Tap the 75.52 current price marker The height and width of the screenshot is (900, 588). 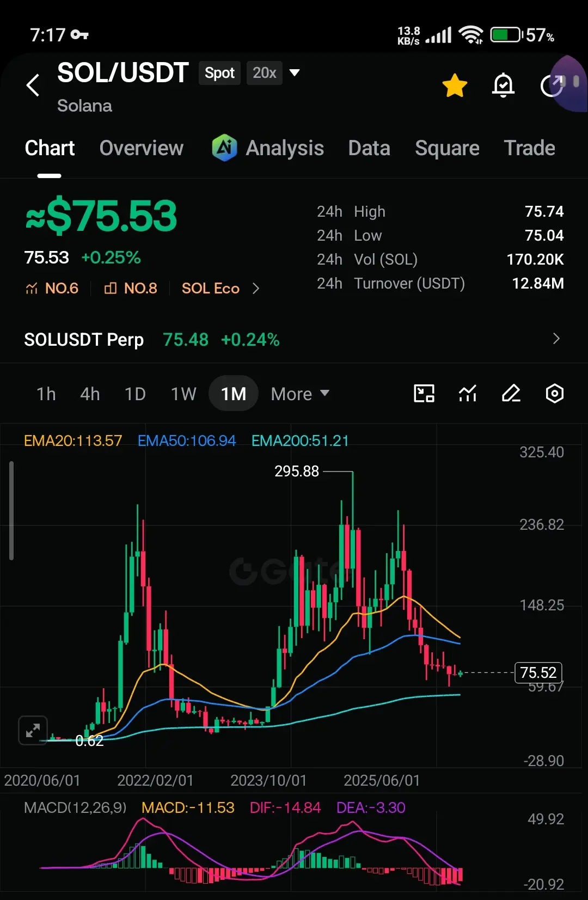coord(538,672)
